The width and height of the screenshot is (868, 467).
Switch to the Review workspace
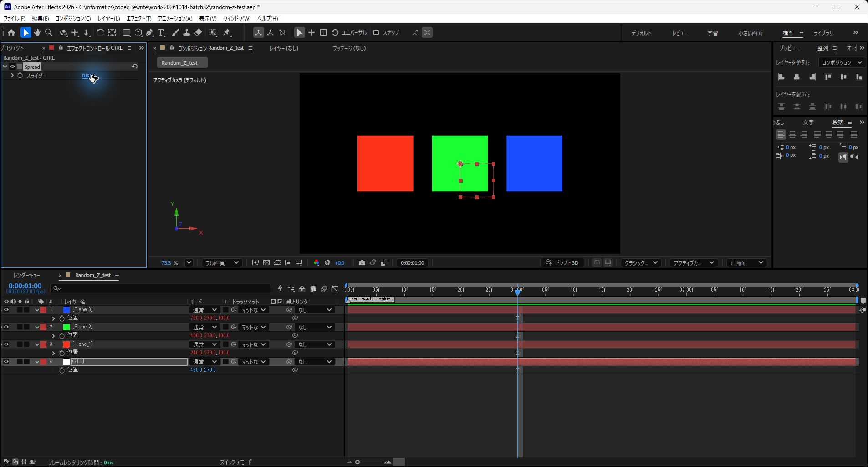pos(679,33)
